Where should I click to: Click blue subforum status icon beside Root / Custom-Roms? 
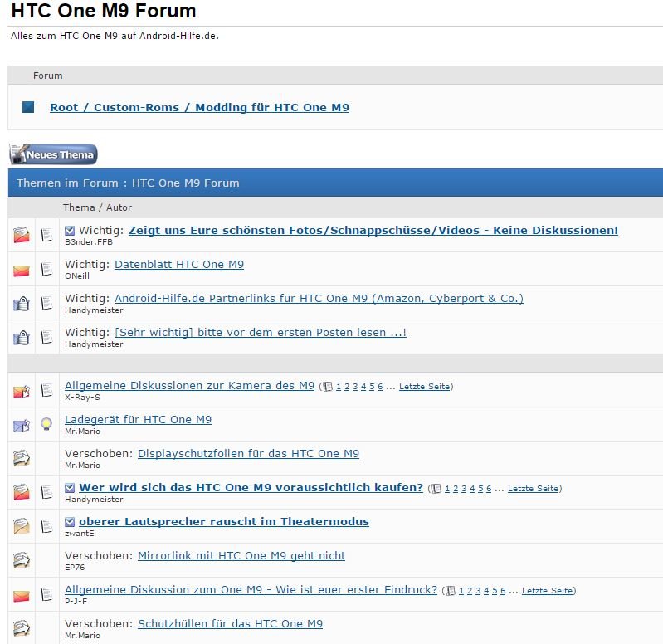(28, 107)
